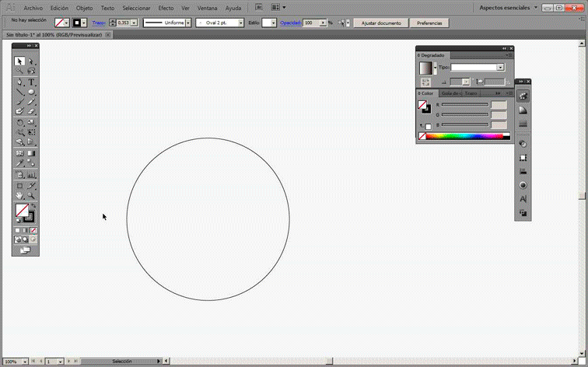Close the Sin título-1 document tab

107,34
